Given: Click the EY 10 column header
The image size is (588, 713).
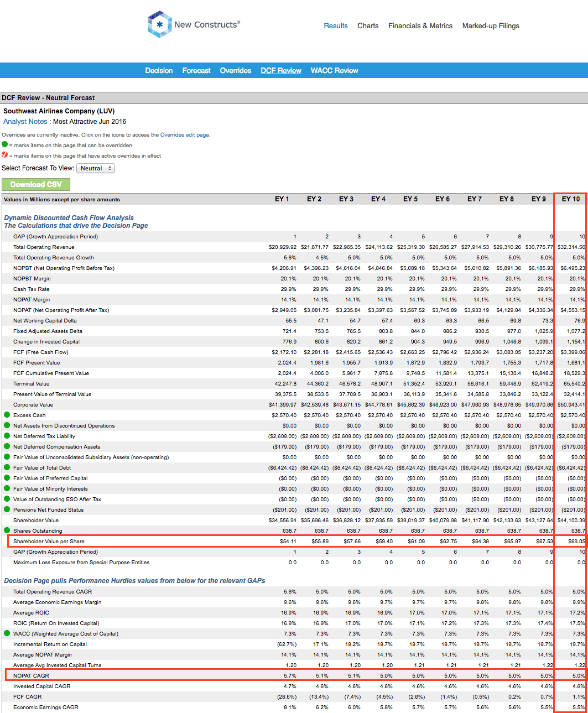Looking at the screenshot, I should point(571,199).
